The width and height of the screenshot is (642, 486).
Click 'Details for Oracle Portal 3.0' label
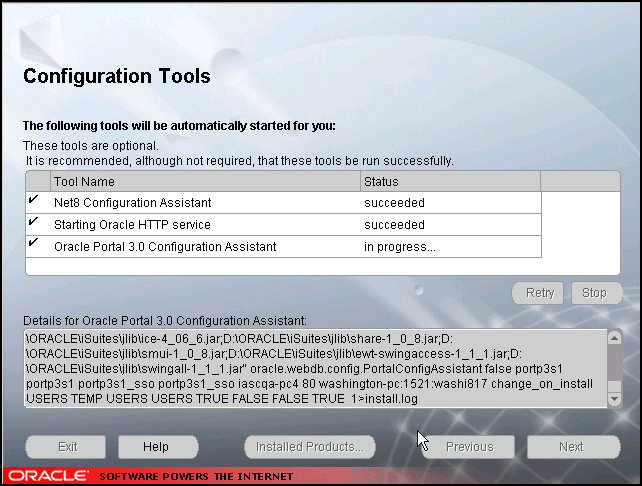(x=165, y=321)
